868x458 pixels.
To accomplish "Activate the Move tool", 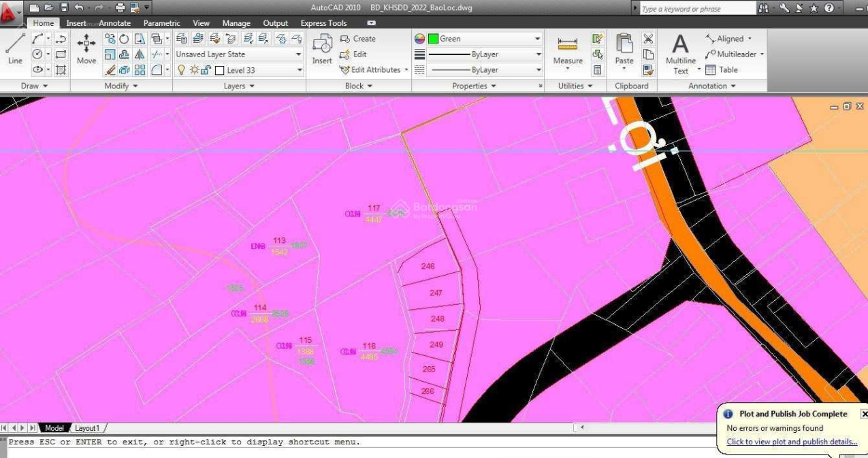I will coord(86,50).
